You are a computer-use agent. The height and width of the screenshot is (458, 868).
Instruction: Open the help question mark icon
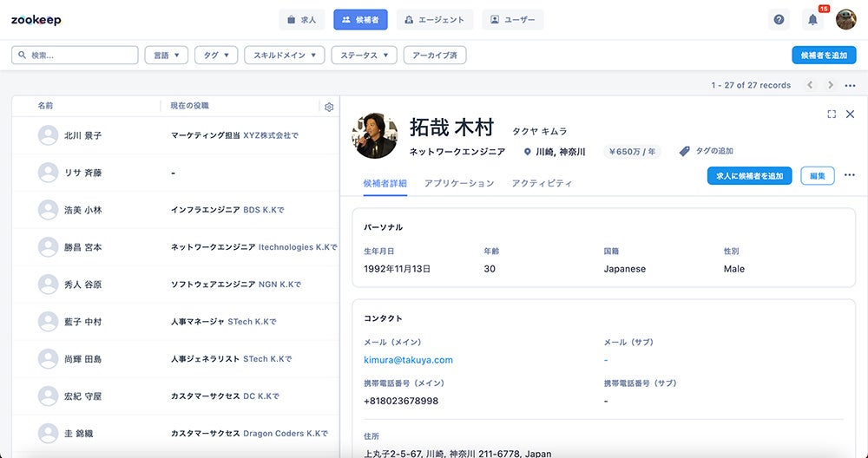click(x=779, y=20)
